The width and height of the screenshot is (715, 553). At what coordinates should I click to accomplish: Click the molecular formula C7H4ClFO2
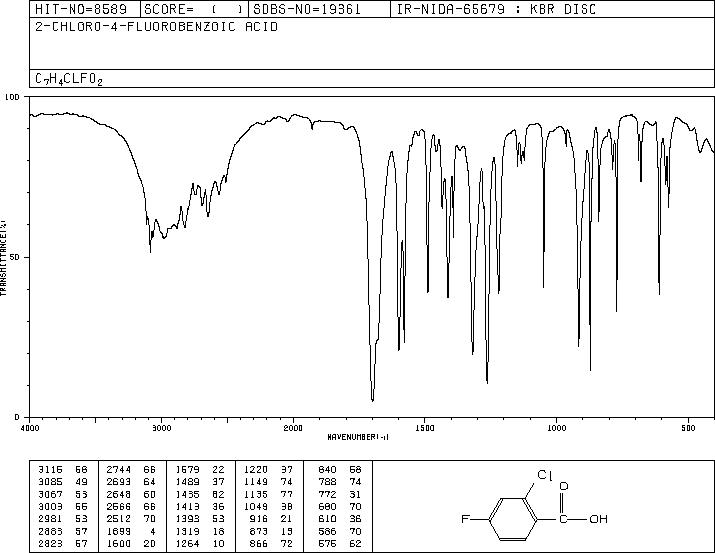pyautogui.click(x=69, y=79)
